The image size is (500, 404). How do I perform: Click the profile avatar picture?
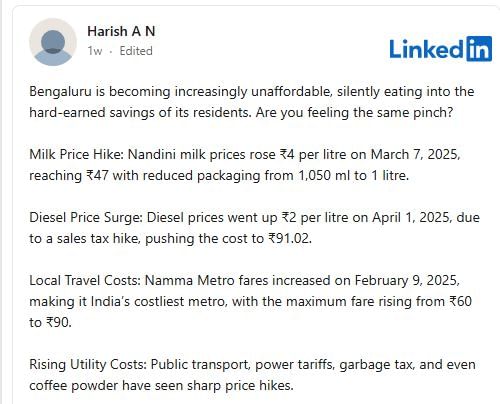[x=53, y=42]
